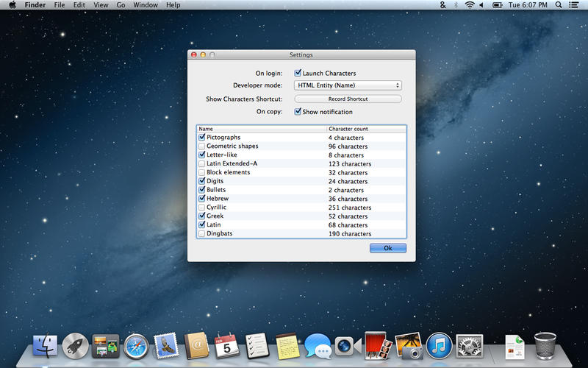Toggle Show notification on copy

pos(298,112)
